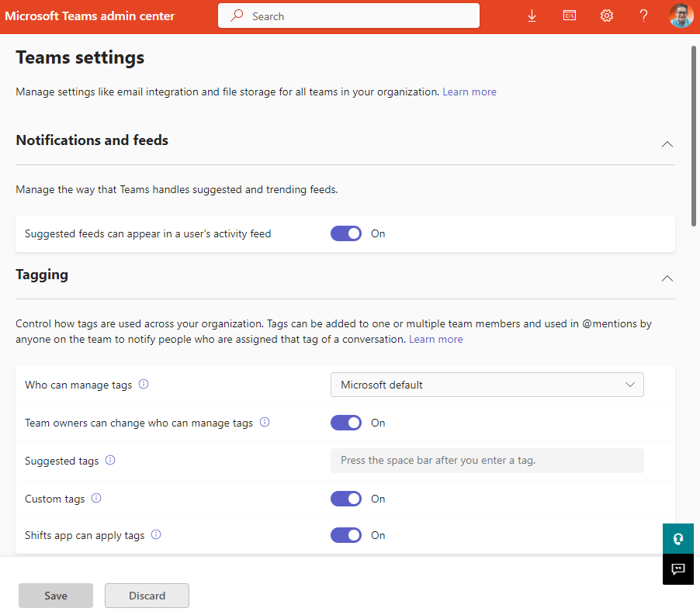This screenshot has width=700, height=615.
Task: View the info tooltip beside Who can manage tags
Action: pos(143,384)
